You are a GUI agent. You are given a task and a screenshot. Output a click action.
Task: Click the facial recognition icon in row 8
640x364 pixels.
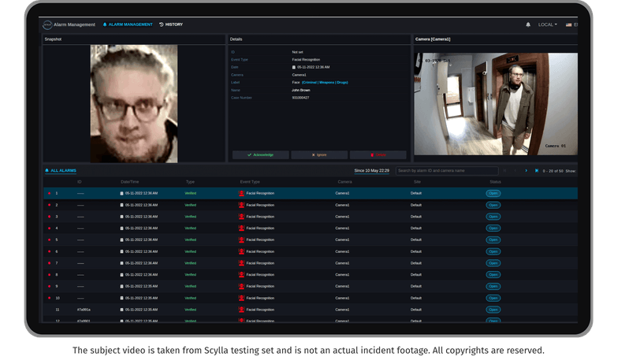[241, 275]
